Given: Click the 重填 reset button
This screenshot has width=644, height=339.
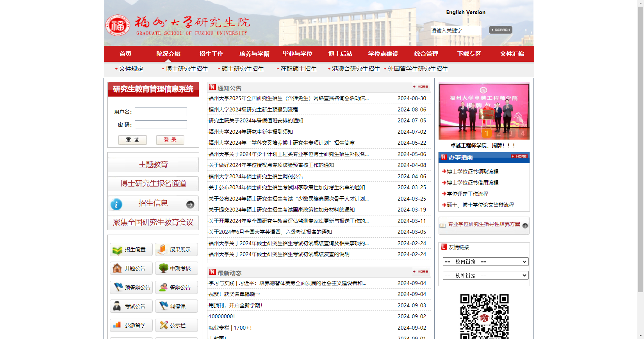Looking at the screenshot, I should point(132,140).
